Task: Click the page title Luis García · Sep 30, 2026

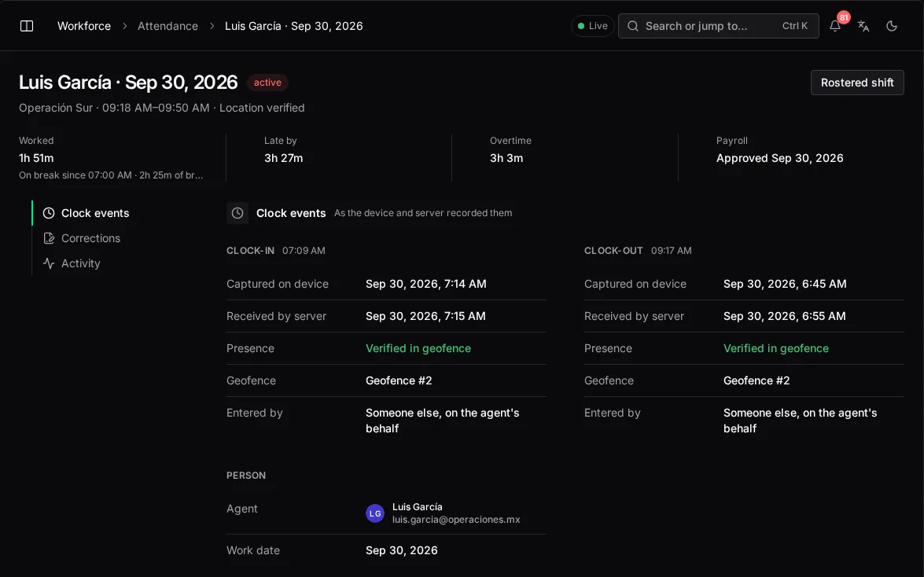Action: 128,83
